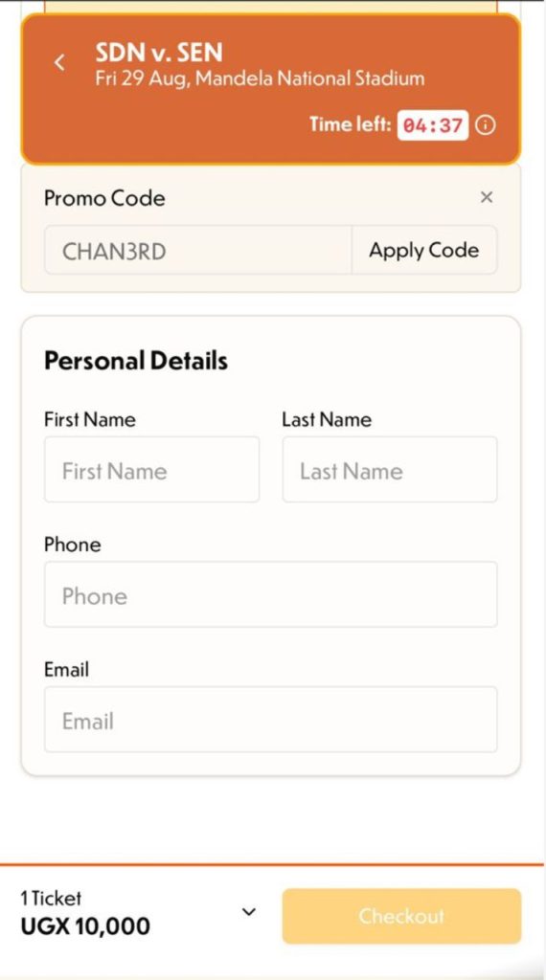Click the Checkout button
546x980 pixels.
tap(401, 916)
